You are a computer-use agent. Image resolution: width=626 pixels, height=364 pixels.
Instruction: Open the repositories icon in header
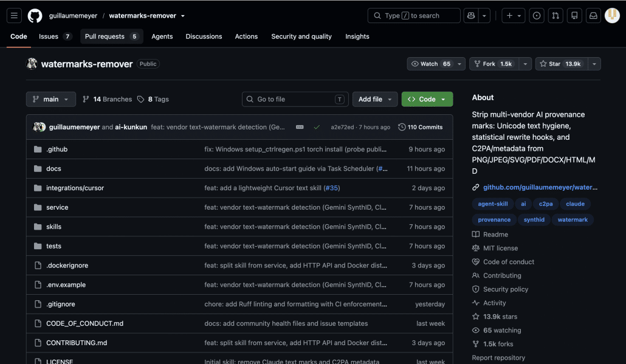(574, 16)
